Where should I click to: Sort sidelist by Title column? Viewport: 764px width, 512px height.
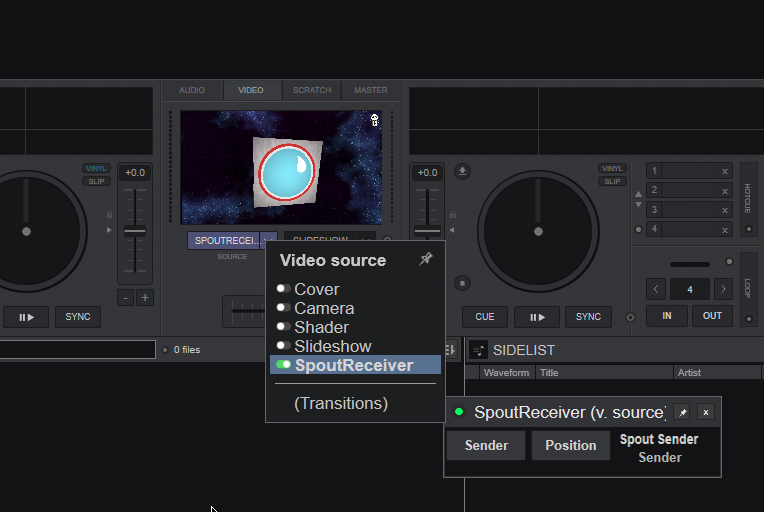click(x=604, y=373)
